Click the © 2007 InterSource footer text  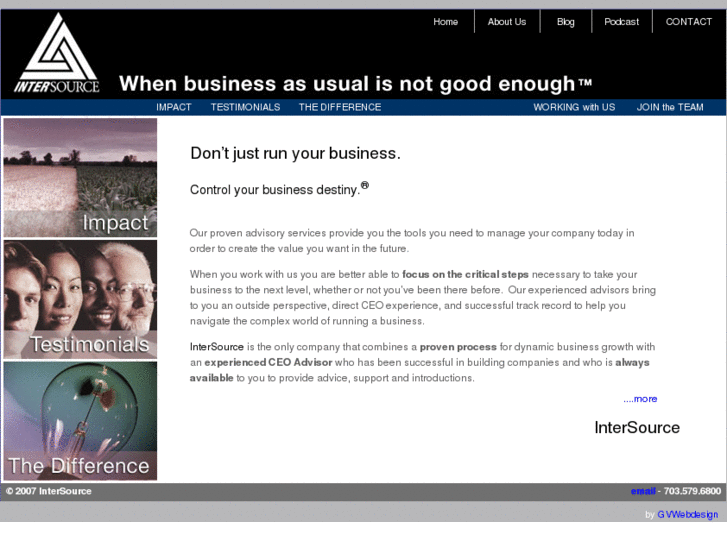point(49,491)
